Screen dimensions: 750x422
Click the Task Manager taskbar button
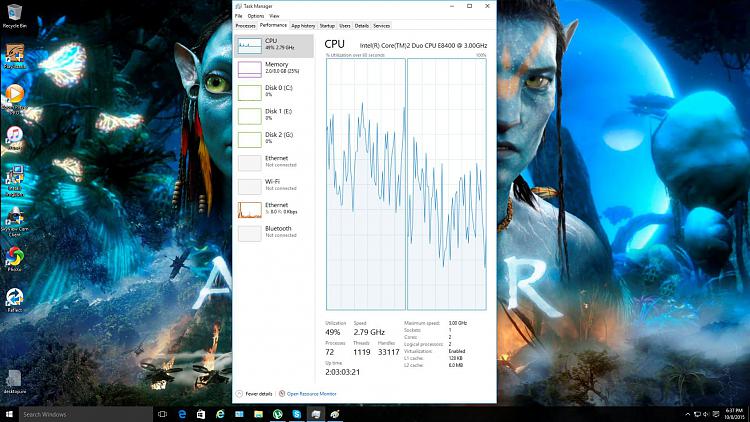[x=316, y=414]
